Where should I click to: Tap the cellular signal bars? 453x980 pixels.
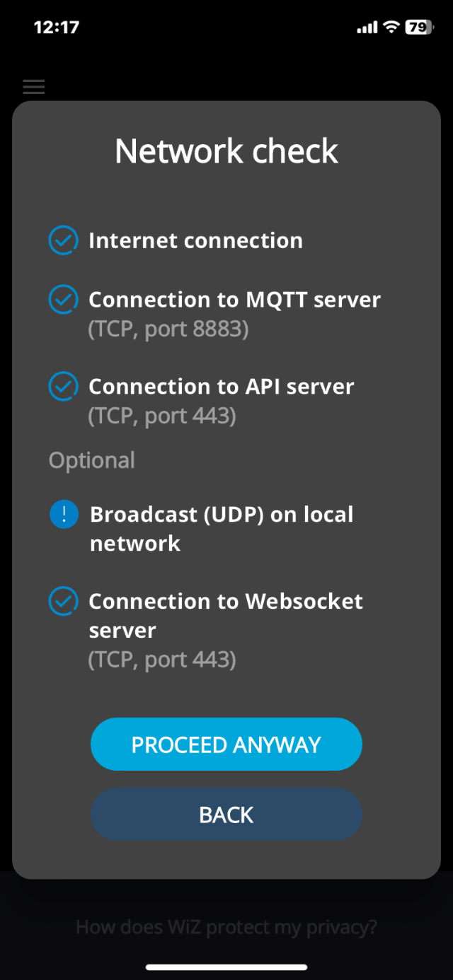pos(367,28)
